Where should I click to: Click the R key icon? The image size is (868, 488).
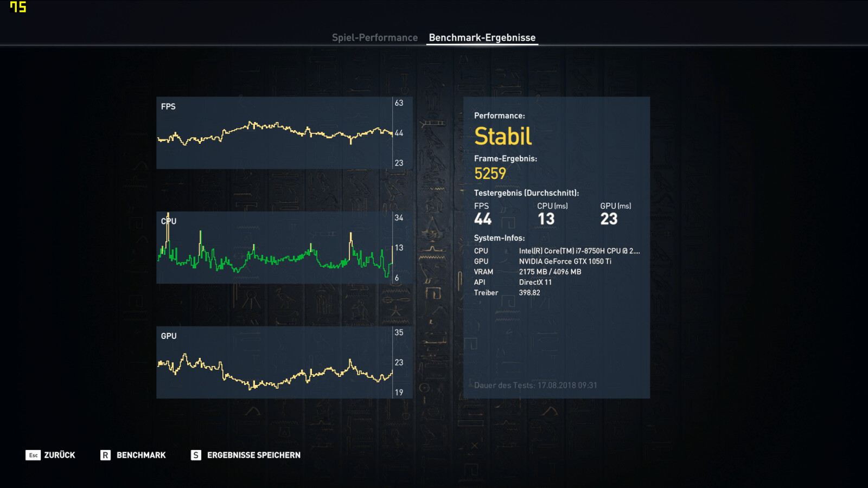click(105, 455)
